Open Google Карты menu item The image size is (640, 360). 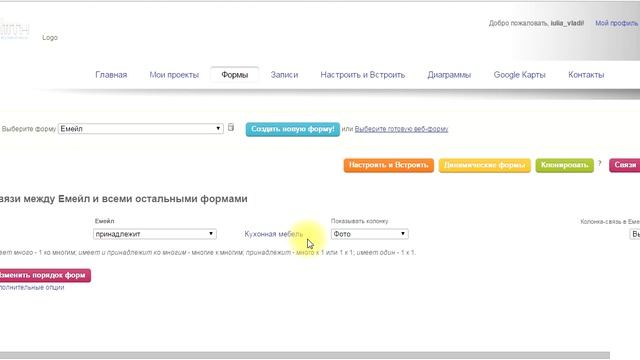(x=519, y=75)
